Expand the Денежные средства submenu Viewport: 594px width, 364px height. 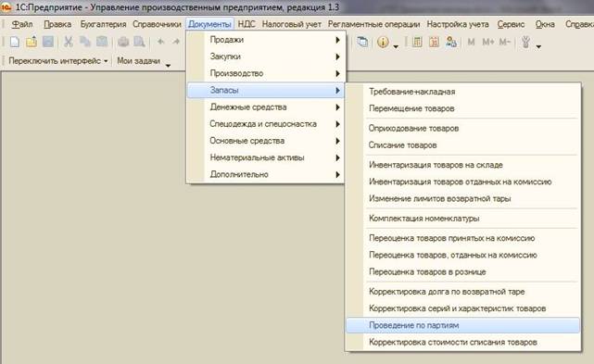[x=266, y=107]
